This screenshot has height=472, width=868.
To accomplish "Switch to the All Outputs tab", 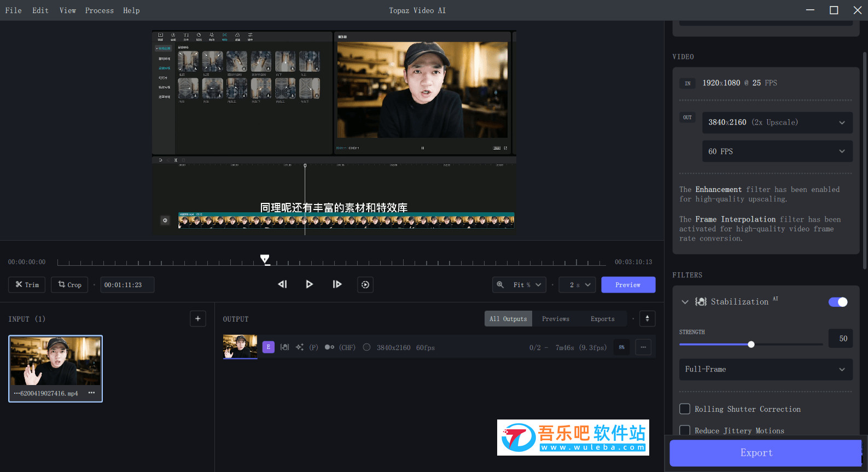I will click(508, 319).
